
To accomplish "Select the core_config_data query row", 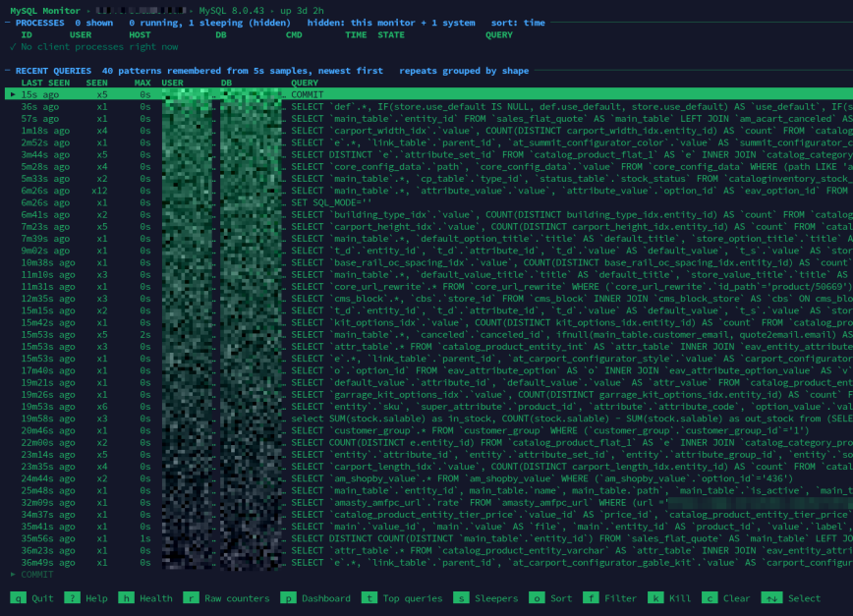I will click(428, 167).
